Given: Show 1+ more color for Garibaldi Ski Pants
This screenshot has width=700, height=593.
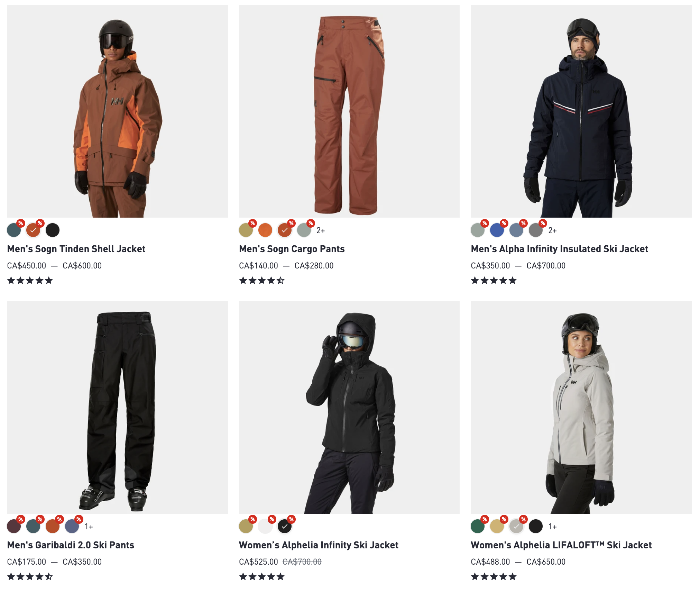Looking at the screenshot, I should coord(89,527).
